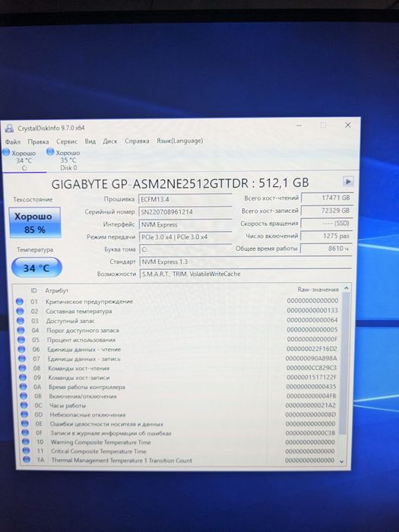399x532 pixels.
Task: Click status dot for Команды хост-чтения row
Action: [22, 368]
